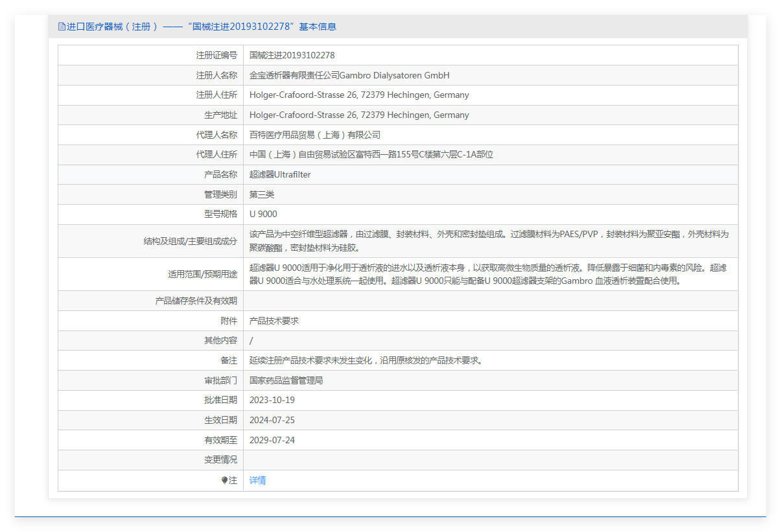Click the 产品技术要求 attachment text
Viewport: 781px width, 532px height.
tap(274, 321)
